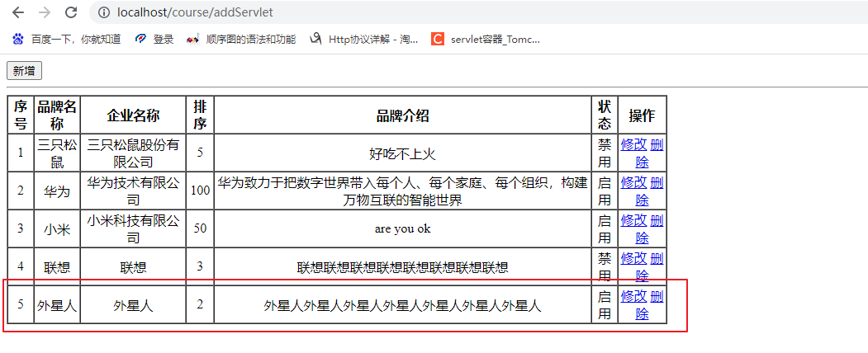Image resolution: width=868 pixels, height=353 pixels.
Task: Open the Baidu bookmark (百度一下)
Action: pos(67,39)
